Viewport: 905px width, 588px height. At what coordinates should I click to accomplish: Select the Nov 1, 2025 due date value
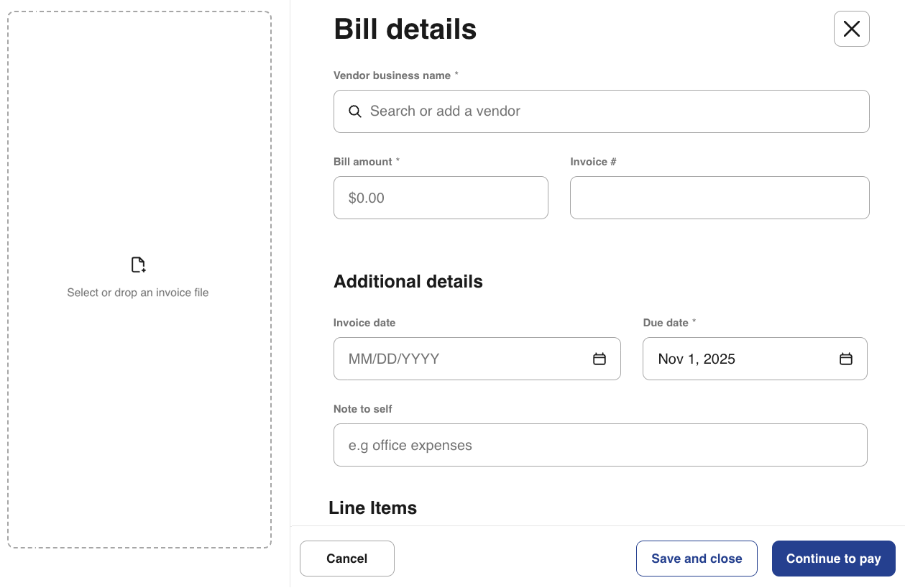[697, 359]
